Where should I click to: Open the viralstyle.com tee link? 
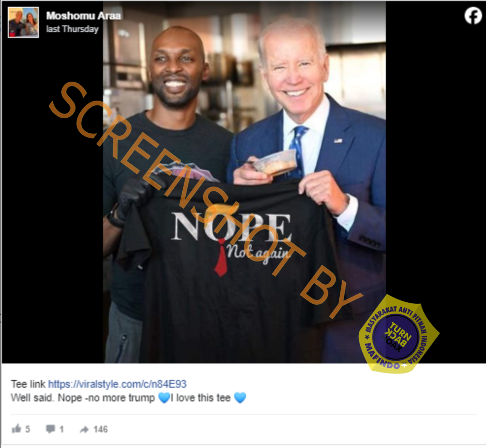117,384
